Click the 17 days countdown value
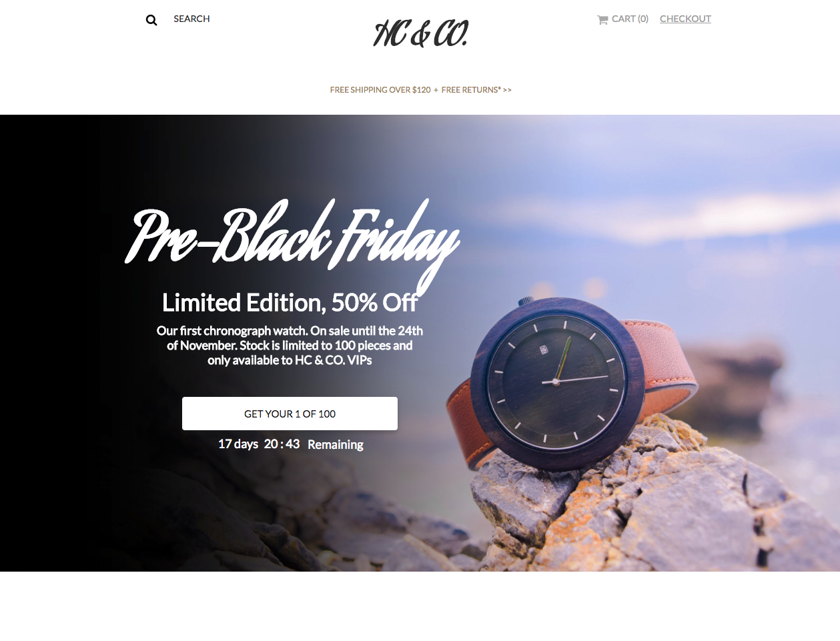This screenshot has height=641, width=840. click(x=238, y=444)
